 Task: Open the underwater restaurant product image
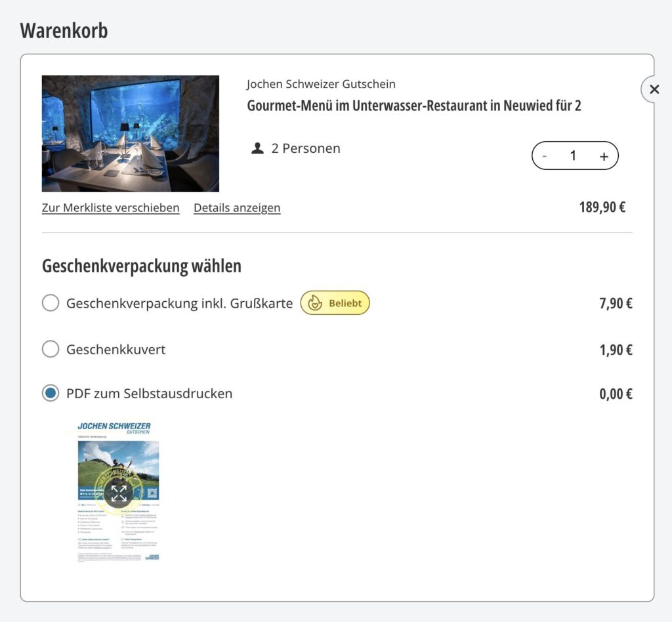(131, 134)
